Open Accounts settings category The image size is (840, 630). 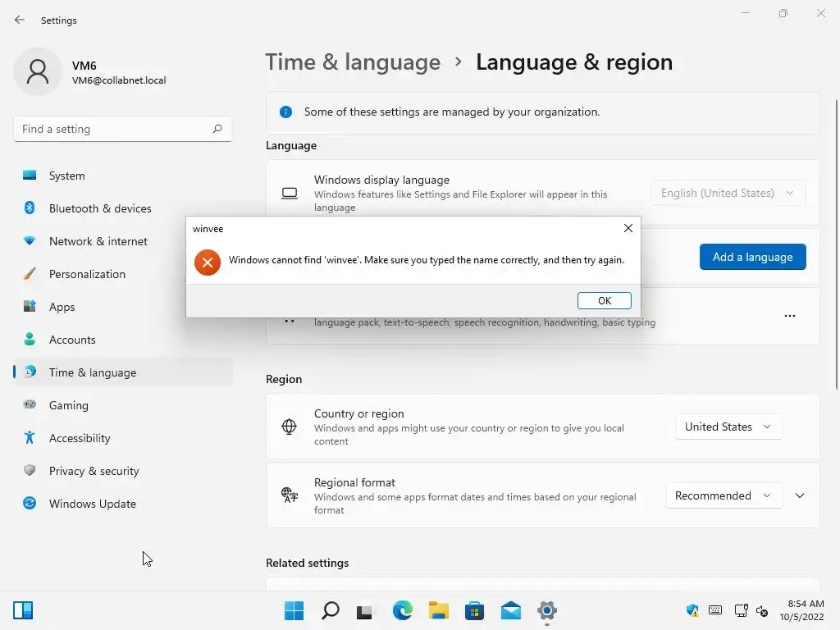pyautogui.click(x=123, y=340)
